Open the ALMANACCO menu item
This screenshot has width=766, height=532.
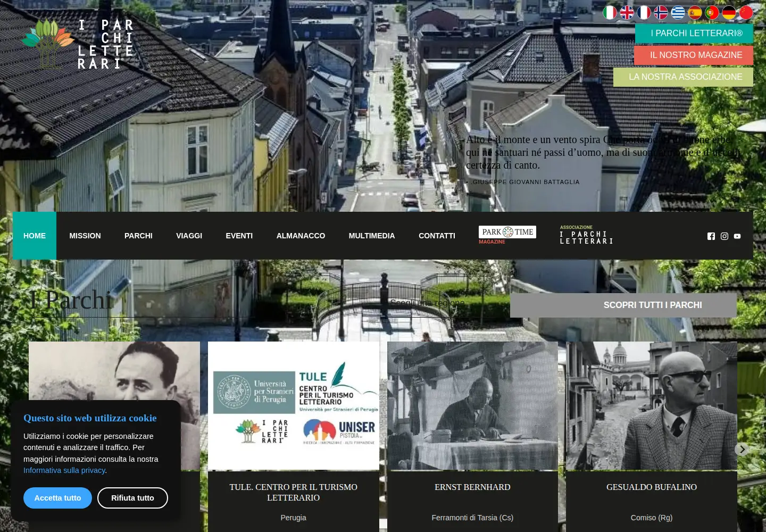click(301, 236)
